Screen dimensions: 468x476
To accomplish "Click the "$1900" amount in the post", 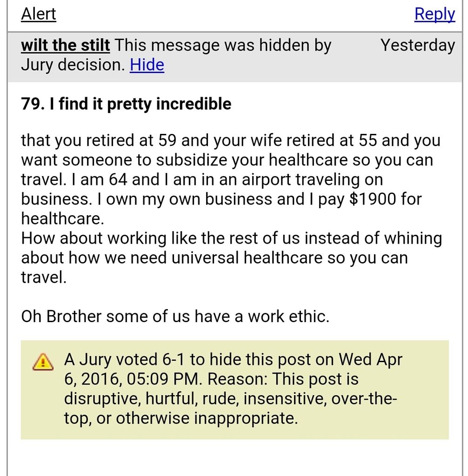I will [x=373, y=199].
